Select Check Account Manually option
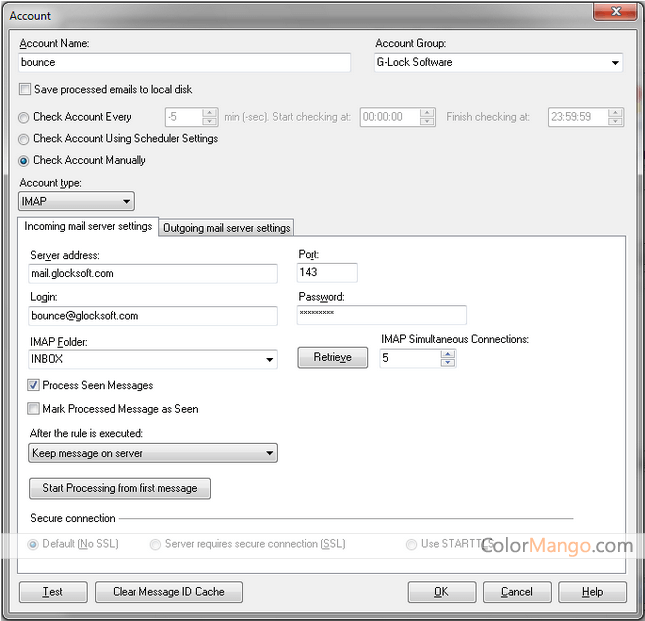 point(24,160)
